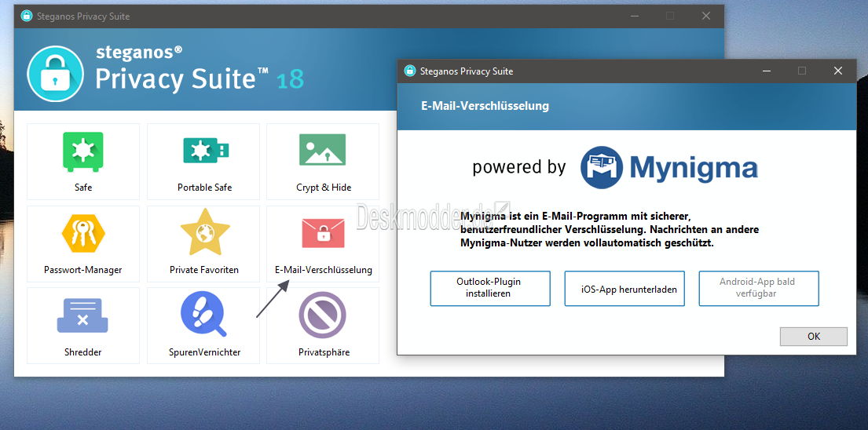Viewport: 868px width, 430px height.
Task: Confirm the dialog with OK
Action: [813, 337]
